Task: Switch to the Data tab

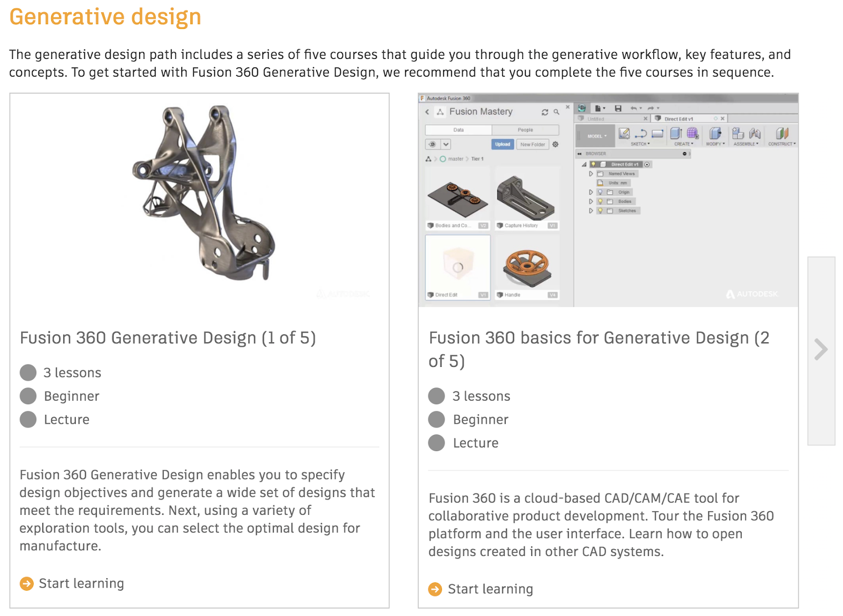Action: click(458, 130)
